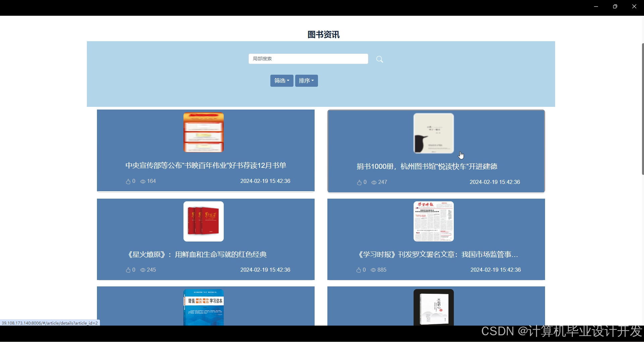Focus the 局部搜索 search field

pyautogui.click(x=308, y=59)
